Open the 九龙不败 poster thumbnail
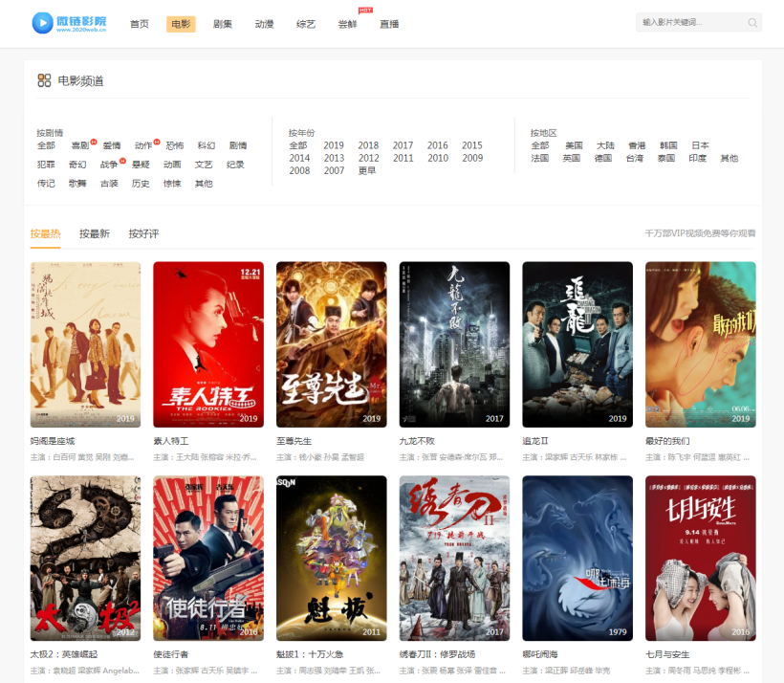Viewport: 784px width, 683px height. tap(454, 344)
